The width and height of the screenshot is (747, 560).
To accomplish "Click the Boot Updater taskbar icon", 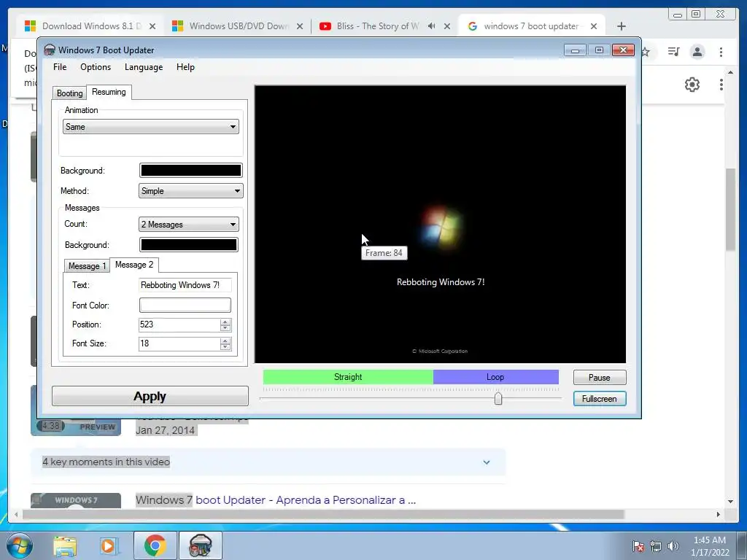I will 200,545.
